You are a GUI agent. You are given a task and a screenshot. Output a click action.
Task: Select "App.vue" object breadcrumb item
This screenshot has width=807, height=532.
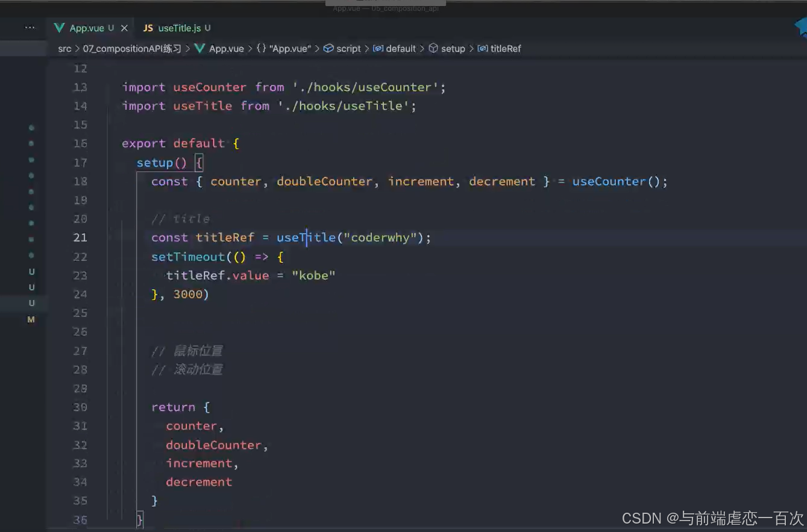pos(290,49)
